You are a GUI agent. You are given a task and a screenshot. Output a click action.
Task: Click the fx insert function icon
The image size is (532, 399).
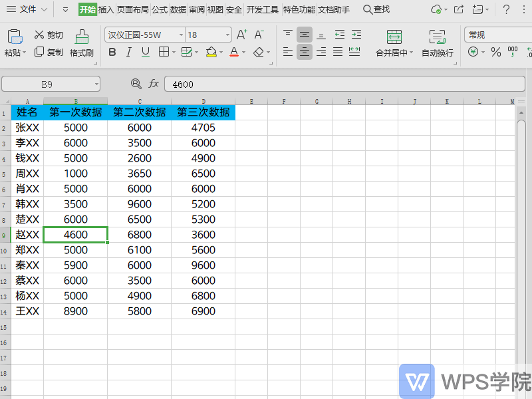(x=154, y=84)
